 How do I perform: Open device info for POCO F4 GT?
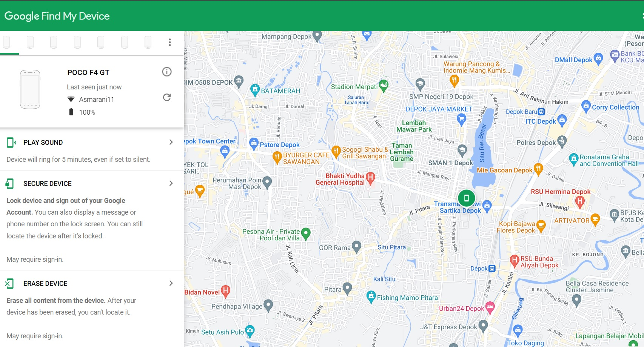tap(167, 72)
